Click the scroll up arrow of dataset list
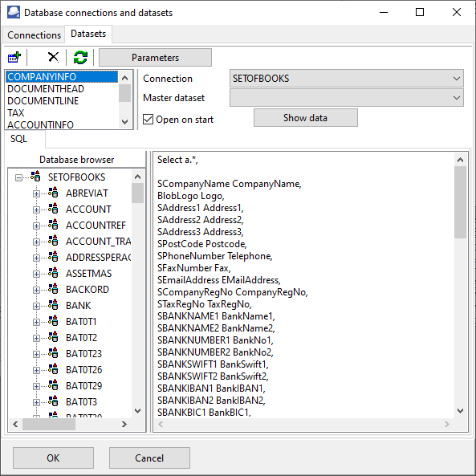The height and width of the screenshot is (476, 476). (x=124, y=78)
